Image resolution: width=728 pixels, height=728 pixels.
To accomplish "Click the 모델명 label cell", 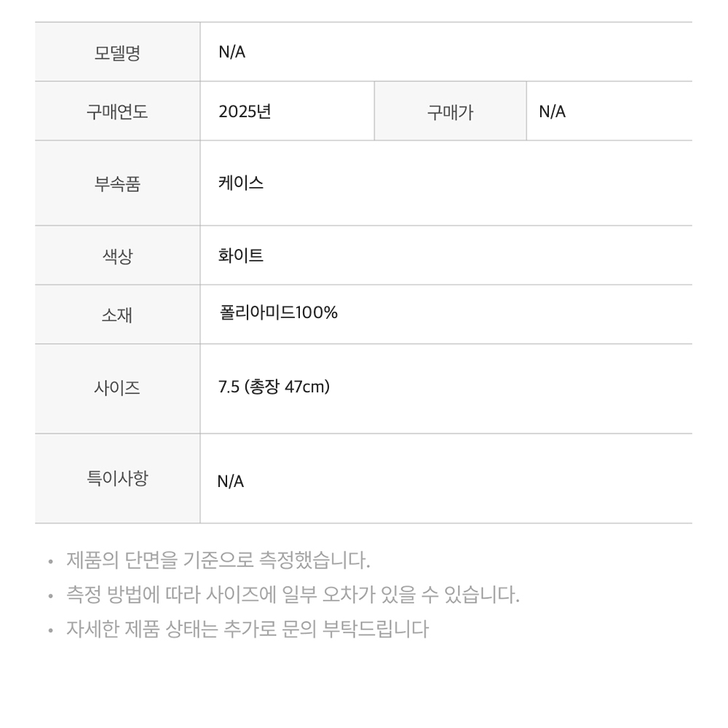I will pos(117,52).
